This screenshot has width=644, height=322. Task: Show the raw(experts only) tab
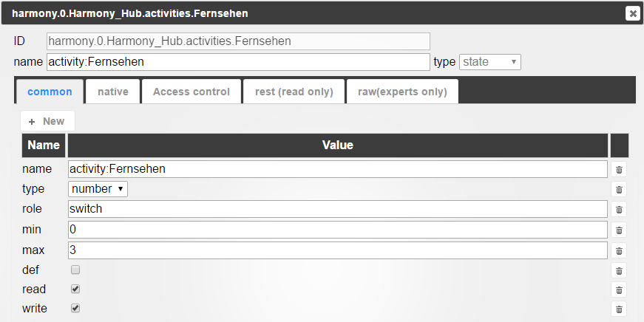tap(402, 92)
